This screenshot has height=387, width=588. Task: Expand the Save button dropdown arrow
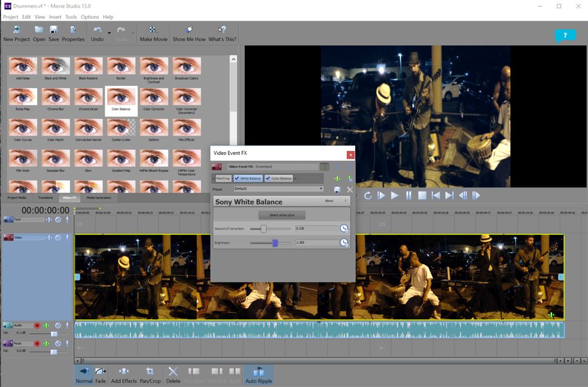(x=61, y=32)
